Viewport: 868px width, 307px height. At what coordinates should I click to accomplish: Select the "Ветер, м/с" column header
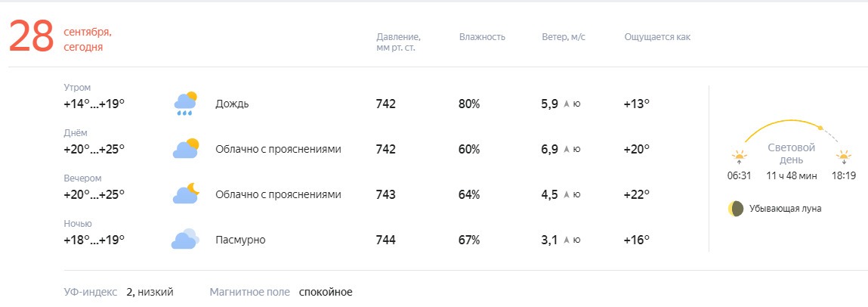point(564,37)
